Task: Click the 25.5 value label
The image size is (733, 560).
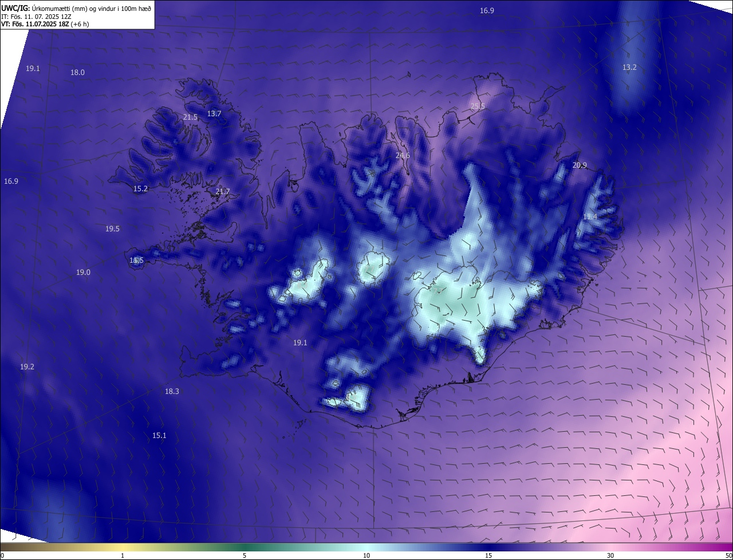Action: (478, 107)
